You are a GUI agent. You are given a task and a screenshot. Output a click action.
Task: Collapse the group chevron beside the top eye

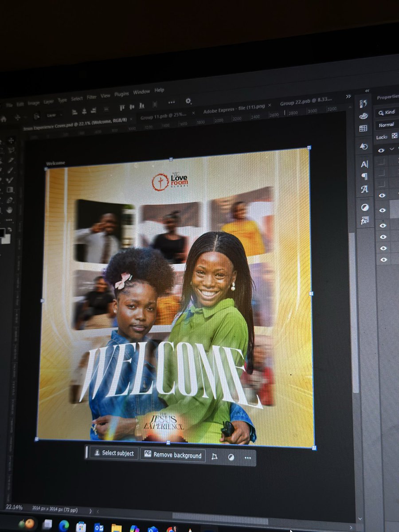391,149
